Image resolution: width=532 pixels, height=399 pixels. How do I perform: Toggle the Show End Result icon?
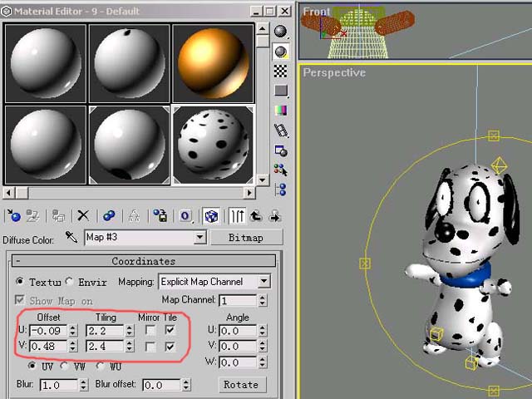click(x=237, y=216)
